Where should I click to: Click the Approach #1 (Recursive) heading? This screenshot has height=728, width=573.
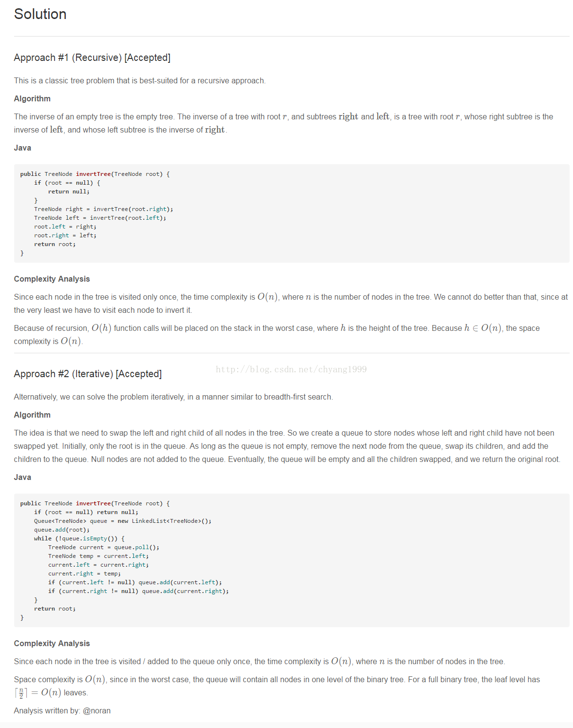tap(92, 57)
